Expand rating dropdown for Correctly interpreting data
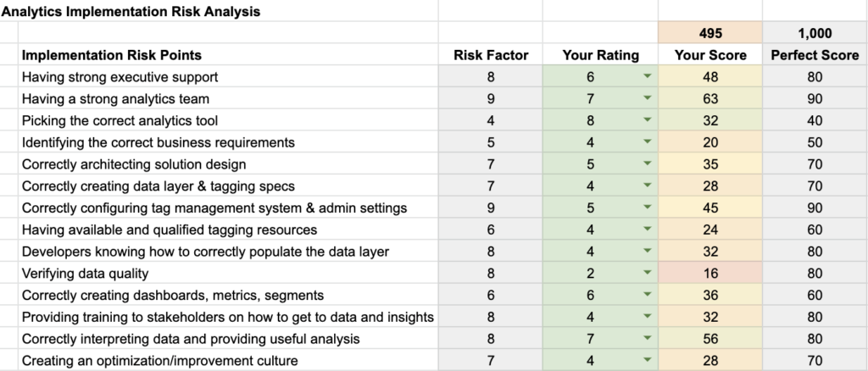868x371 pixels. point(647,338)
